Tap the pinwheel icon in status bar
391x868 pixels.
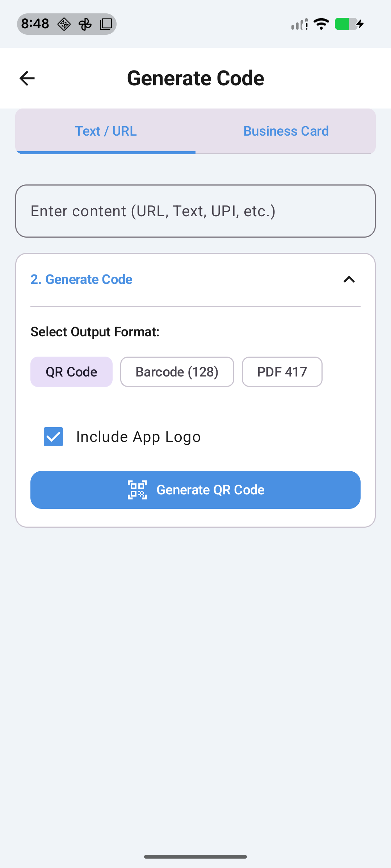coord(85,24)
